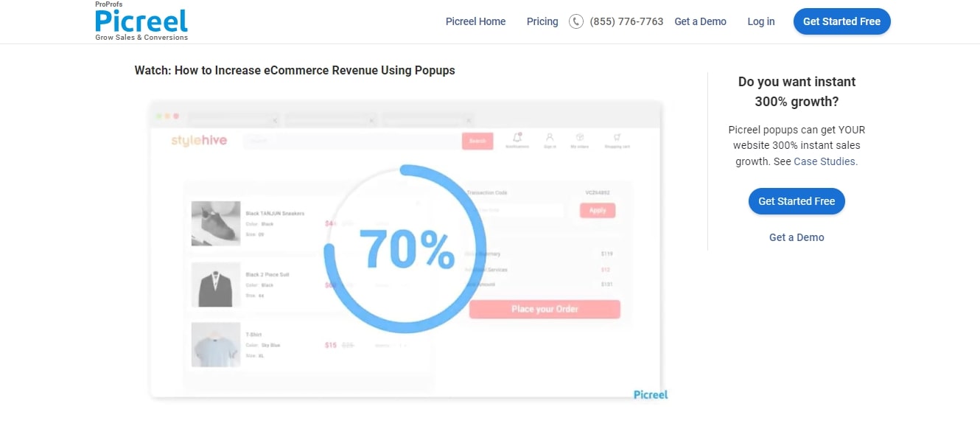The width and height of the screenshot is (980, 426).
Task: Select the Sign in person icon
Action: click(550, 137)
